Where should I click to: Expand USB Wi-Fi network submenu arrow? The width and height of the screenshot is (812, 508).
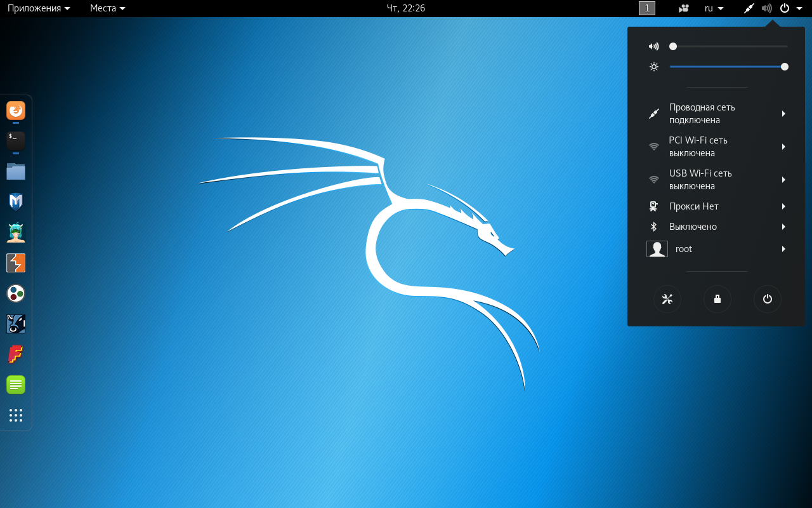pos(784,180)
